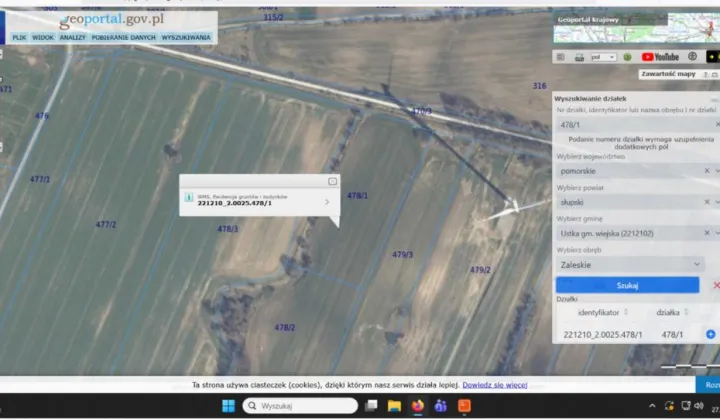Clear the Ustka gm. wiejska selection
This screenshot has height=420, width=720.
tap(707, 233)
